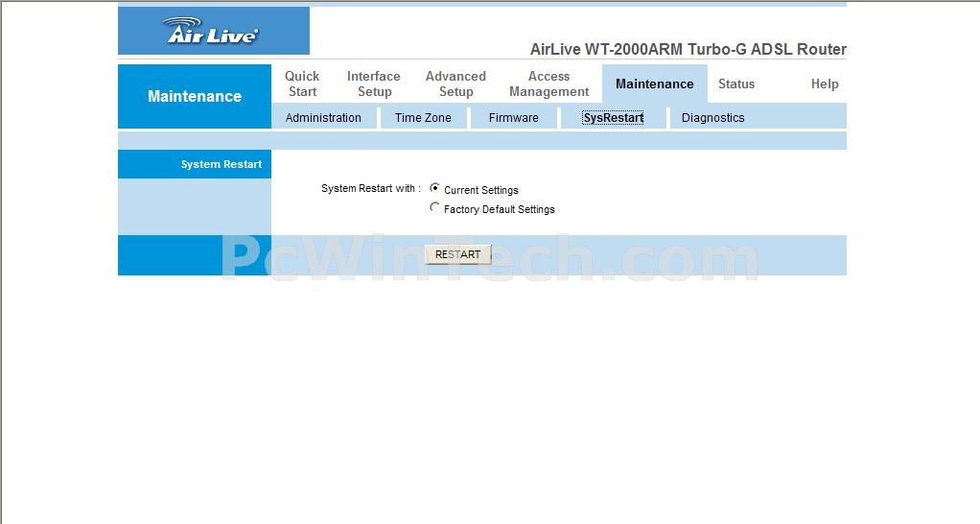
Task: Select the Maintenance tab
Action: tap(654, 83)
